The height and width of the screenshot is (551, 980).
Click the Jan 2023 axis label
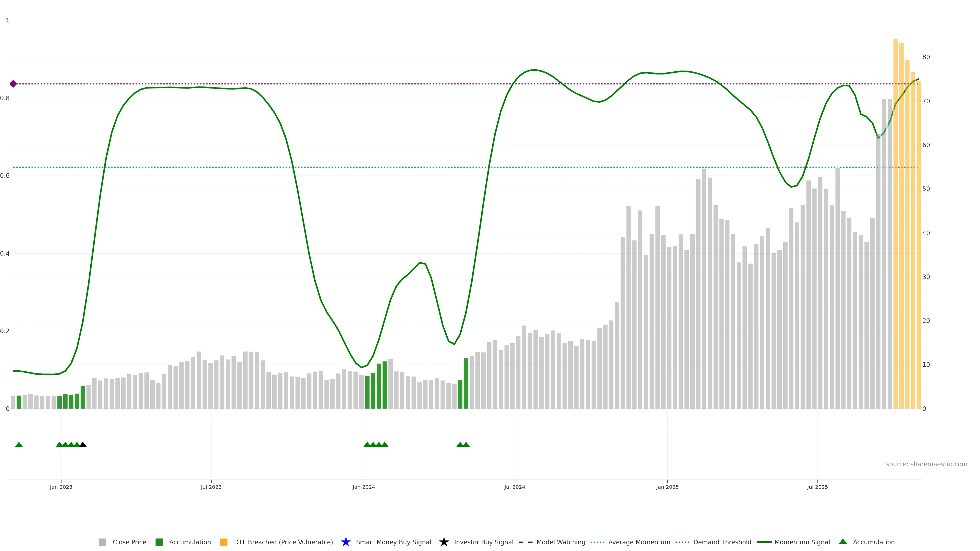click(61, 487)
